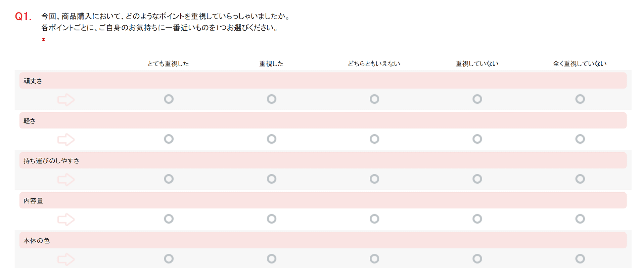Screen dimensions: 644x268
Task: Select とても重視した for 内容量
Action: pos(169,219)
